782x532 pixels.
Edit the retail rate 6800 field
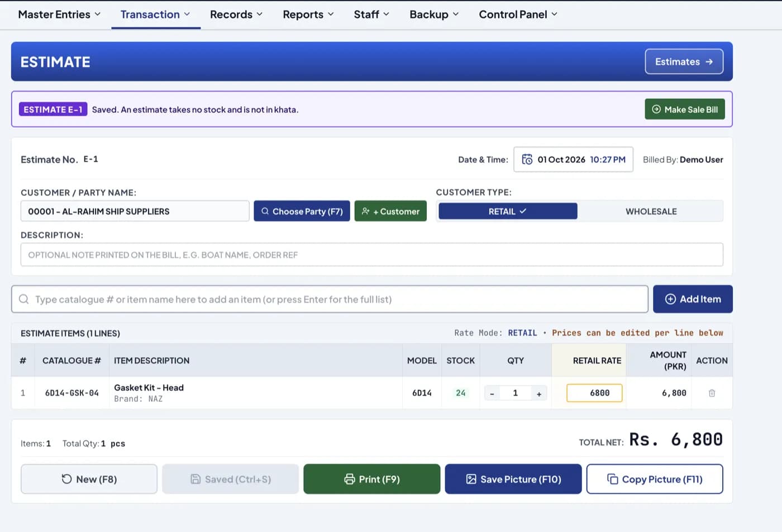pyautogui.click(x=594, y=393)
